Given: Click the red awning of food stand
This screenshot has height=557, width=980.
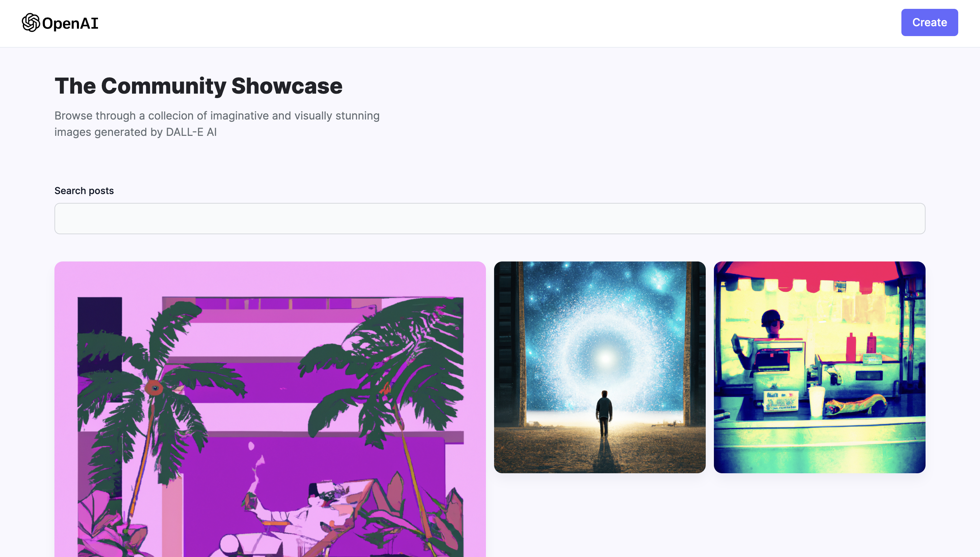Looking at the screenshot, I should (819, 276).
